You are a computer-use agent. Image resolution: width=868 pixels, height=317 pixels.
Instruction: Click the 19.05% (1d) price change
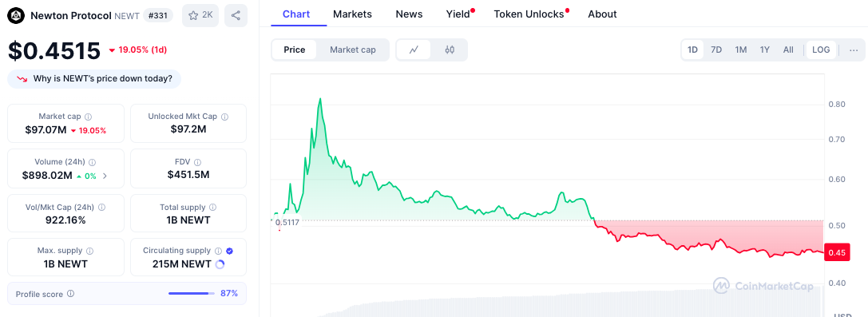(138, 50)
